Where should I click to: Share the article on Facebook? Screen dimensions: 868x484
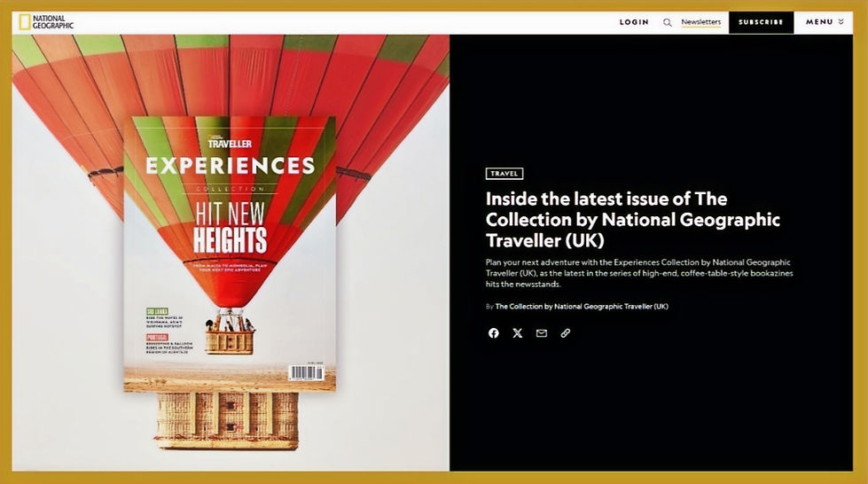pos(494,332)
